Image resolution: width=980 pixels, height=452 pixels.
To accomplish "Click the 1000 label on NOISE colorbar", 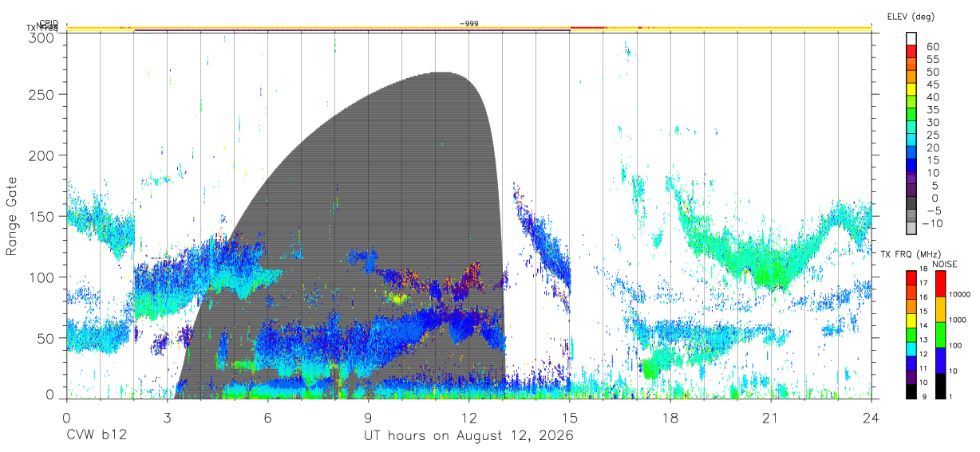I will (x=957, y=320).
